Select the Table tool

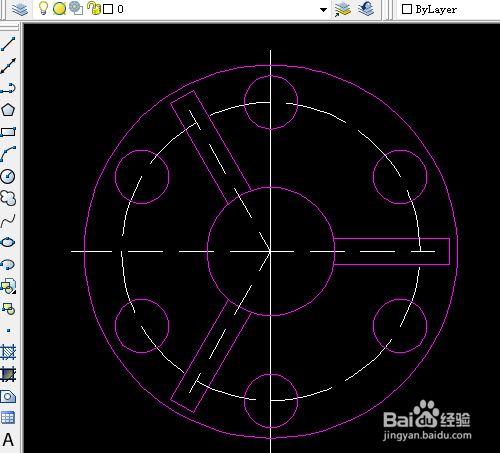click(8, 418)
